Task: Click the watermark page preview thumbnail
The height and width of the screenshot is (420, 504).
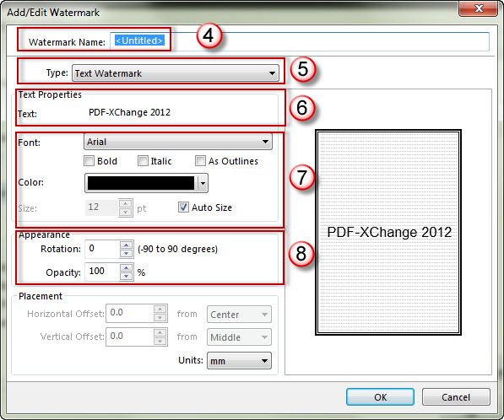Action: (388, 233)
